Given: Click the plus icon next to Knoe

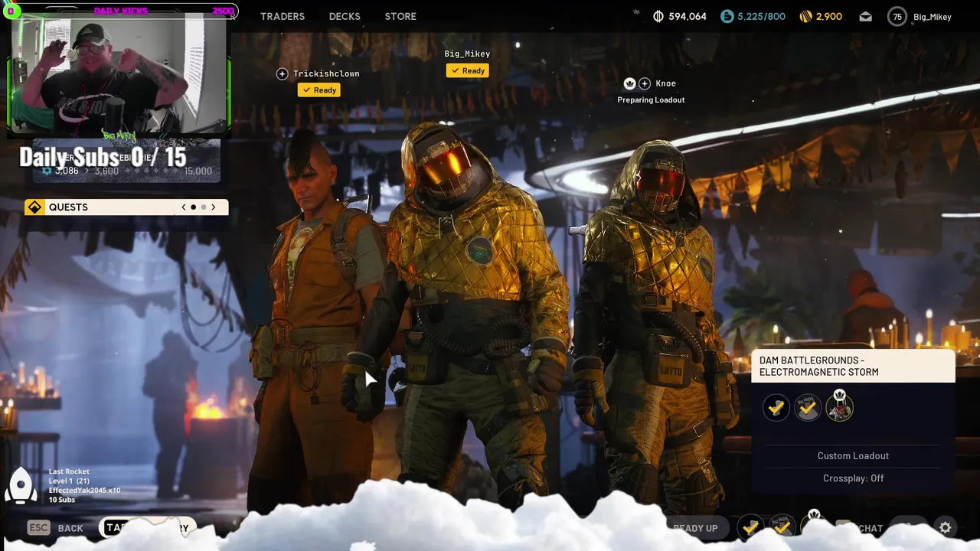Looking at the screenshot, I should 645,83.
